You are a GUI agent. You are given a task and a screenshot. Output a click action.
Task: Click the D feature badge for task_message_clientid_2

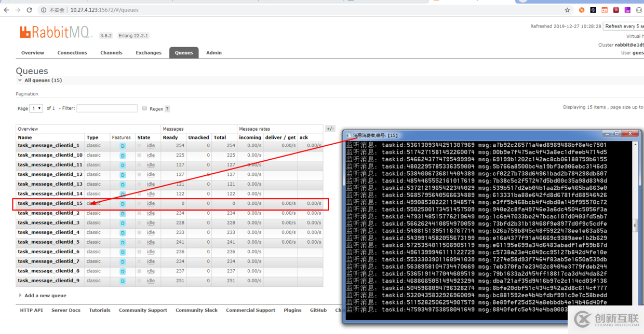(x=123, y=214)
